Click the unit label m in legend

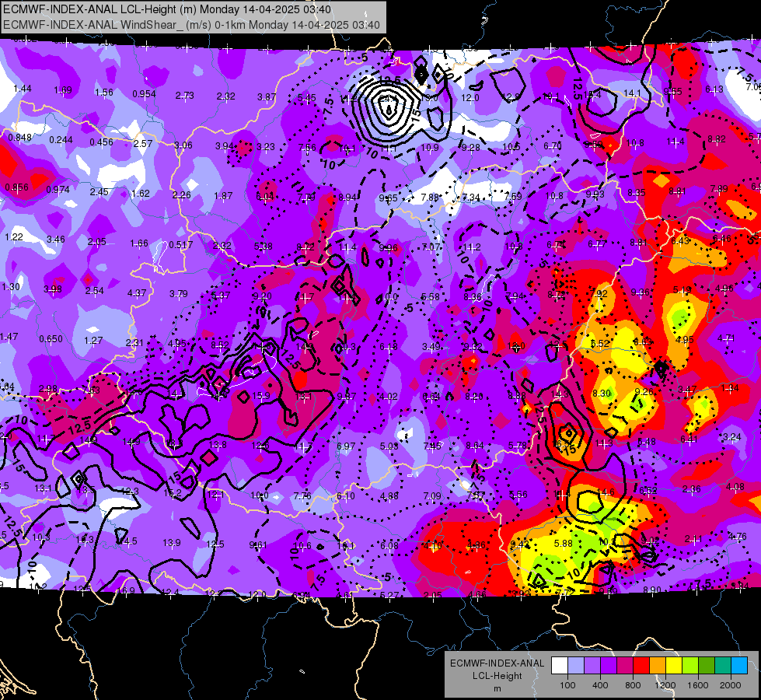497,689
